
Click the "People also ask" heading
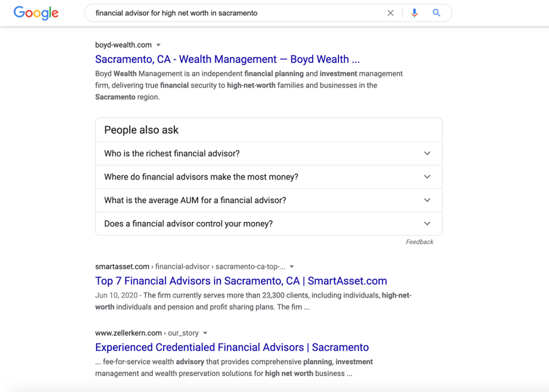pos(141,130)
